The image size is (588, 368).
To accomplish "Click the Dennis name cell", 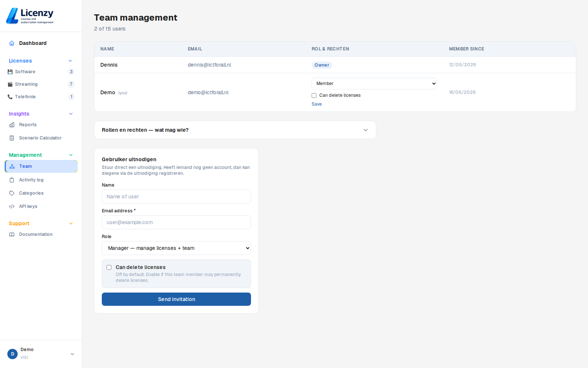I will [x=109, y=65].
